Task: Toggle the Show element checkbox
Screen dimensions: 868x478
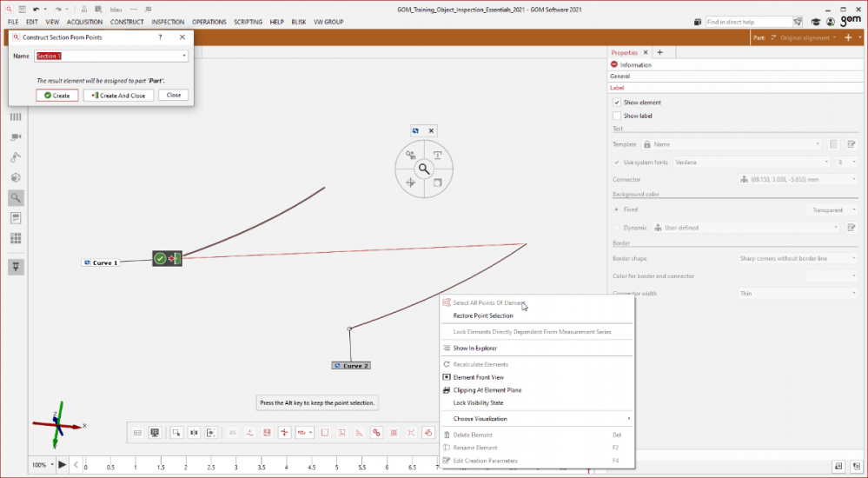Action: pyautogui.click(x=617, y=103)
